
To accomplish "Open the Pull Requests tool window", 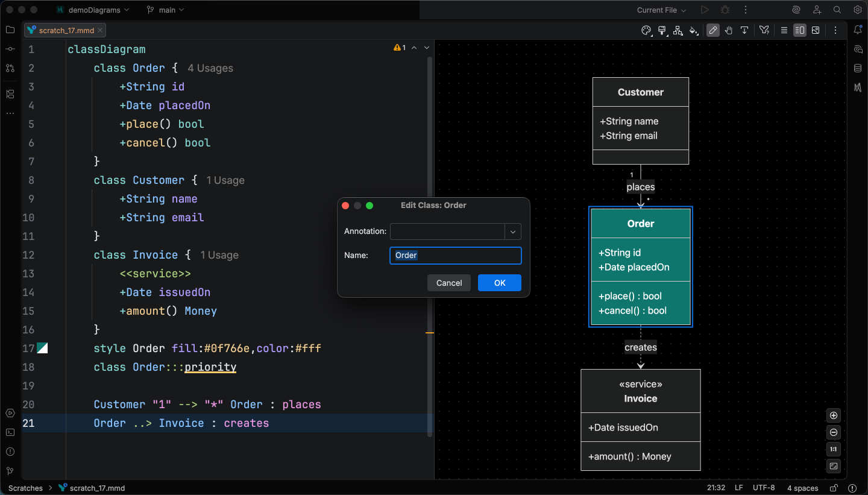I will pyautogui.click(x=10, y=68).
